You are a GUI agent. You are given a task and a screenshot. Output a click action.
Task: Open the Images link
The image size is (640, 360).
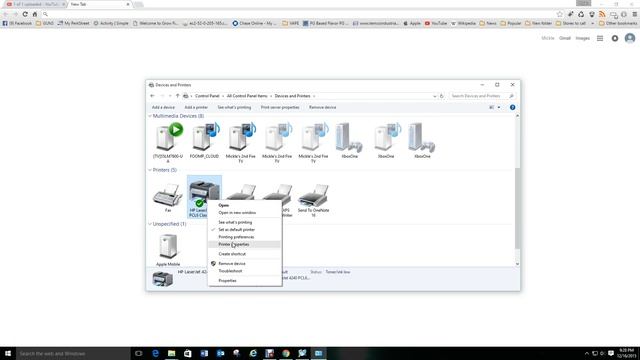tap(582, 38)
